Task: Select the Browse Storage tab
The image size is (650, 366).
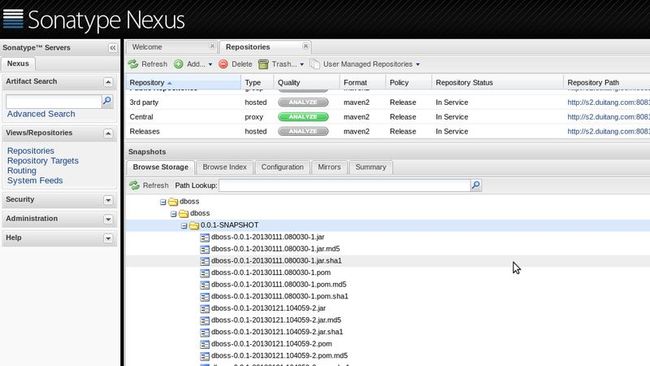Action: tap(160, 167)
